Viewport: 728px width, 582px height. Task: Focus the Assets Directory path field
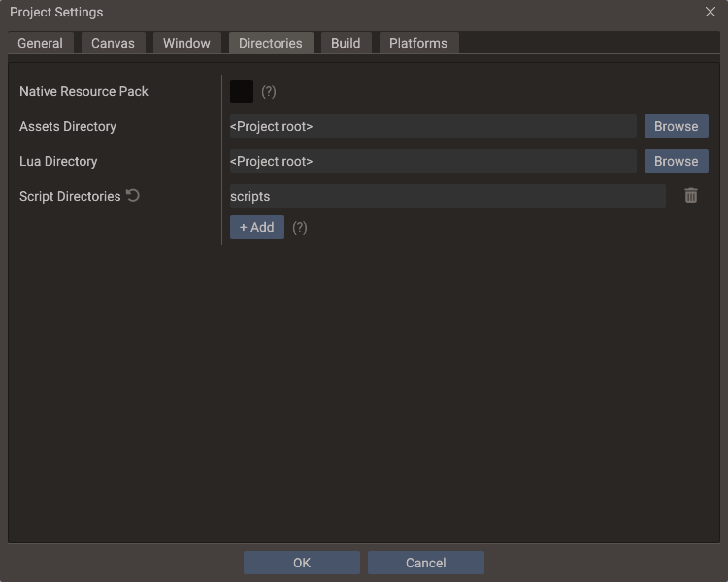pyautogui.click(x=433, y=126)
